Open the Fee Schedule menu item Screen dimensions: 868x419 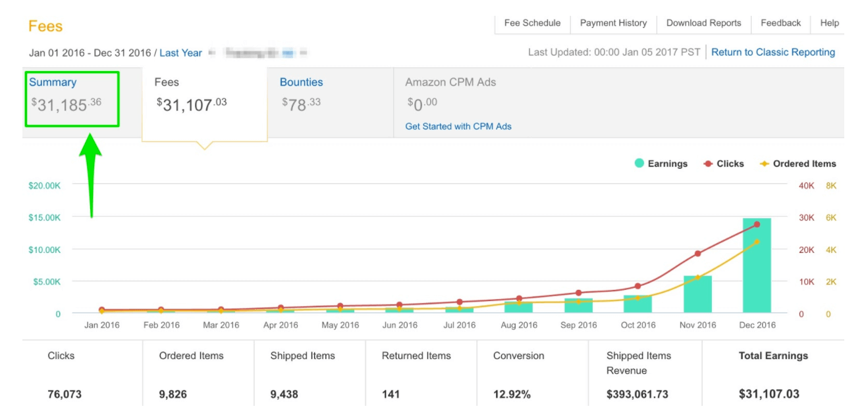point(532,23)
